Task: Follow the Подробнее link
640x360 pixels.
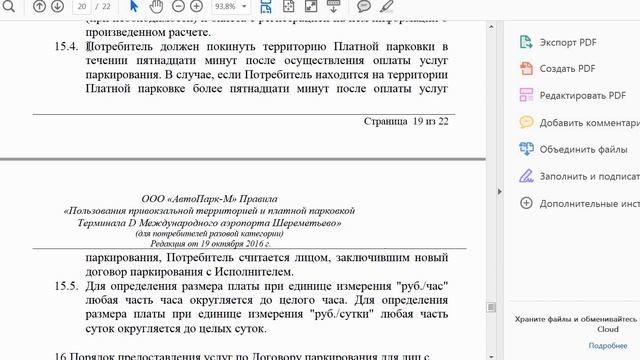Action: pyautogui.click(x=607, y=345)
